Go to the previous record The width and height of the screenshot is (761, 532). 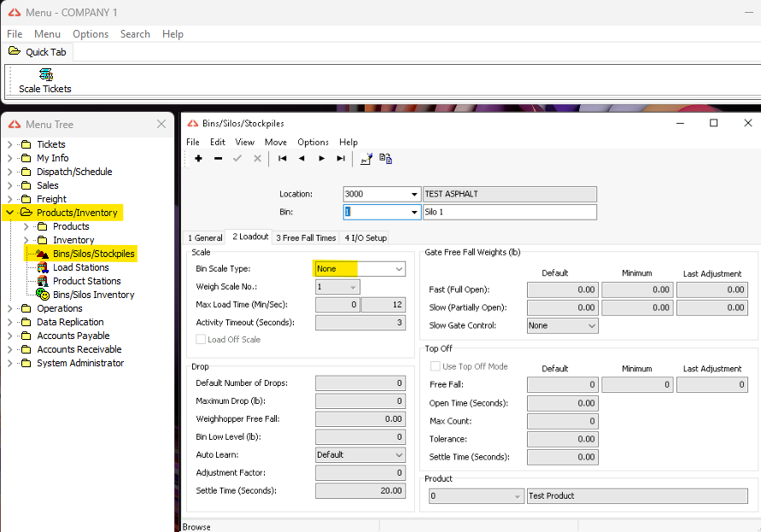tap(301, 158)
